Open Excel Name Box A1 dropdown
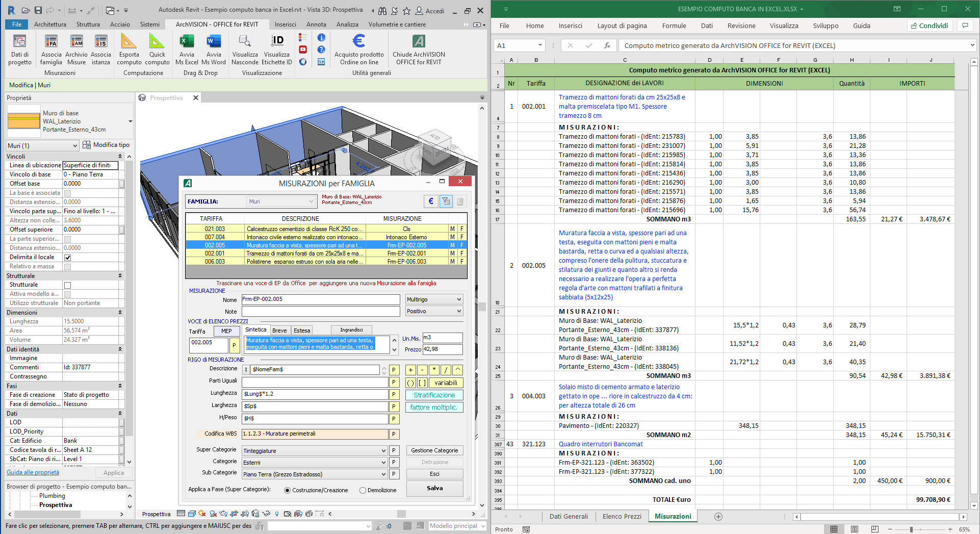Image resolution: width=980 pixels, height=534 pixels. point(540,45)
